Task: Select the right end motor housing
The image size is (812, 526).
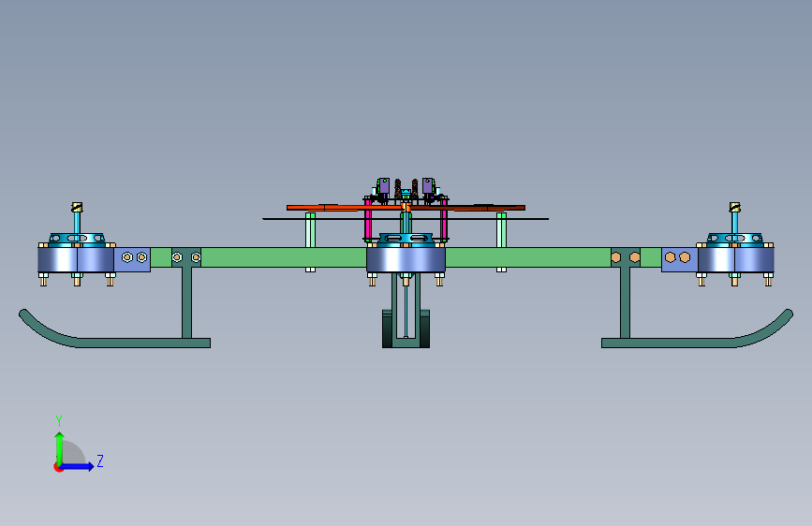Action: click(x=736, y=259)
